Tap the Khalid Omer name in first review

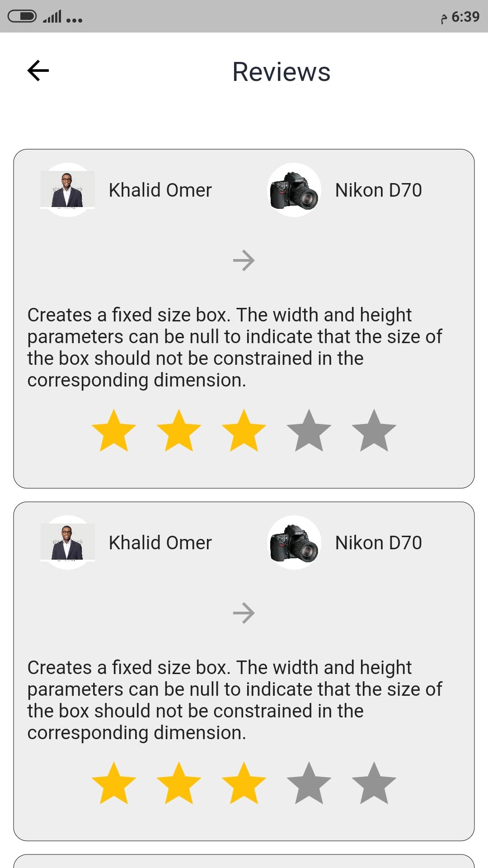coord(160,190)
